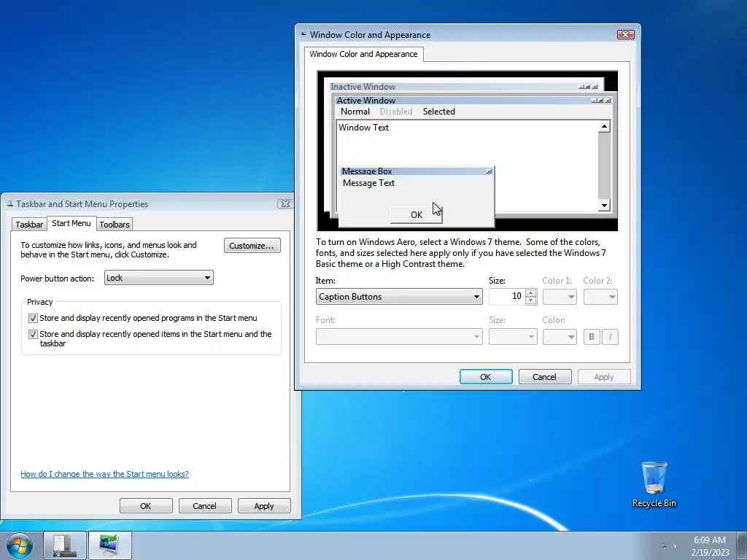Viewport: 747px width, 560px height.
Task: Open the Font Color dropdown
Action: tap(560, 337)
